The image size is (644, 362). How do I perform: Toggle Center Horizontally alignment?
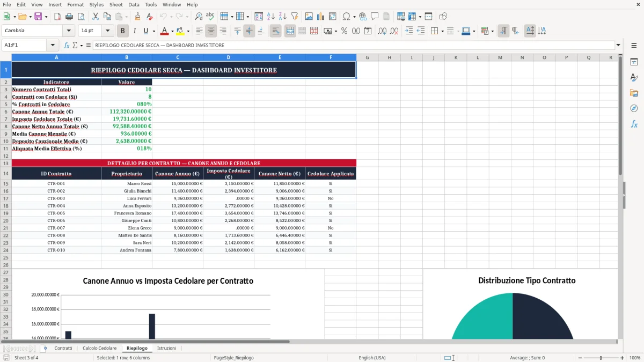tap(211, 31)
